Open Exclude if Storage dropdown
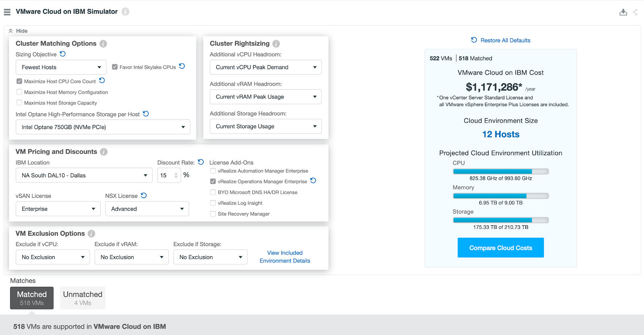 coord(211,257)
